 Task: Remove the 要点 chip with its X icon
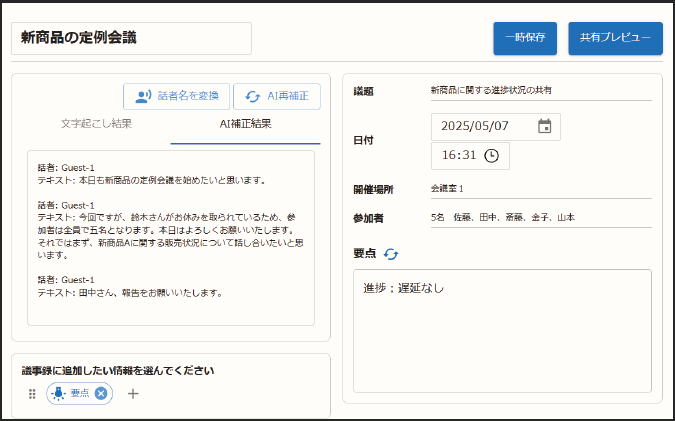pyautogui.click(x=101, y=393)
